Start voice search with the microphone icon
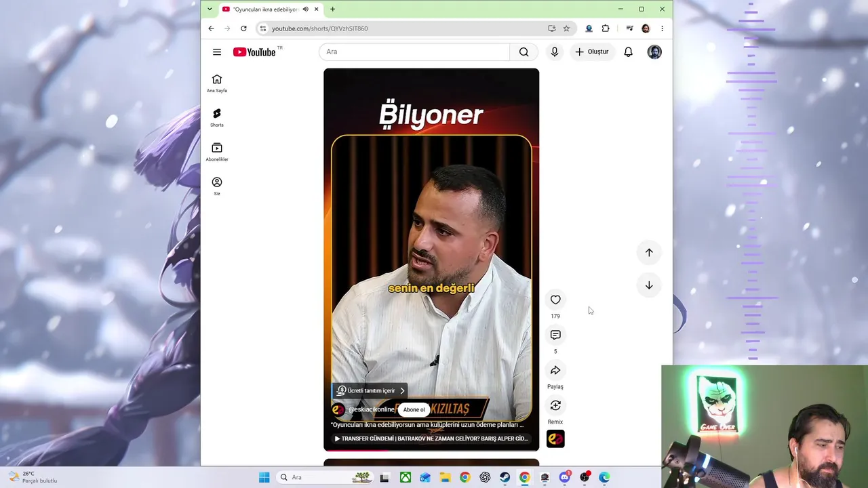The height and width of the screenshot is (488, 868). 555,52
